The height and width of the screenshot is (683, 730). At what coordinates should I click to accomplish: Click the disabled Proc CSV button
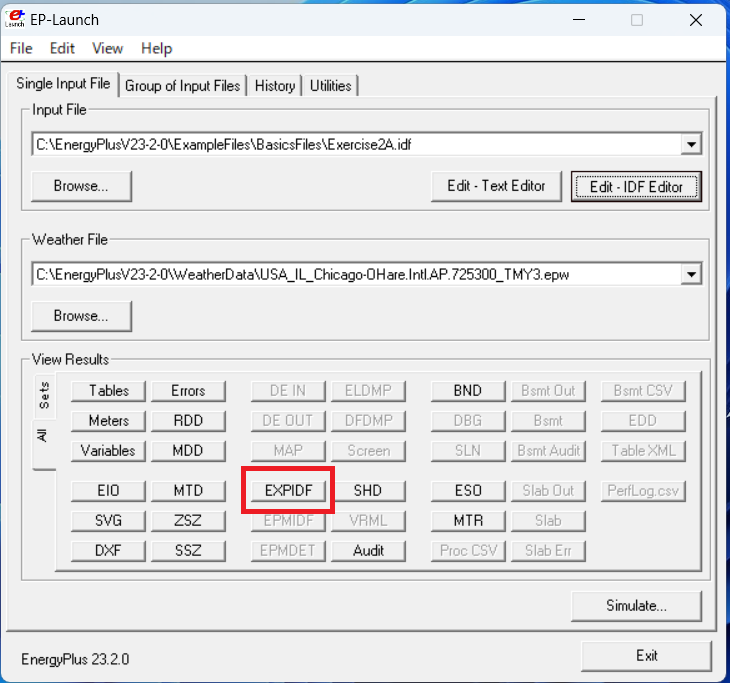pos(468,551)
